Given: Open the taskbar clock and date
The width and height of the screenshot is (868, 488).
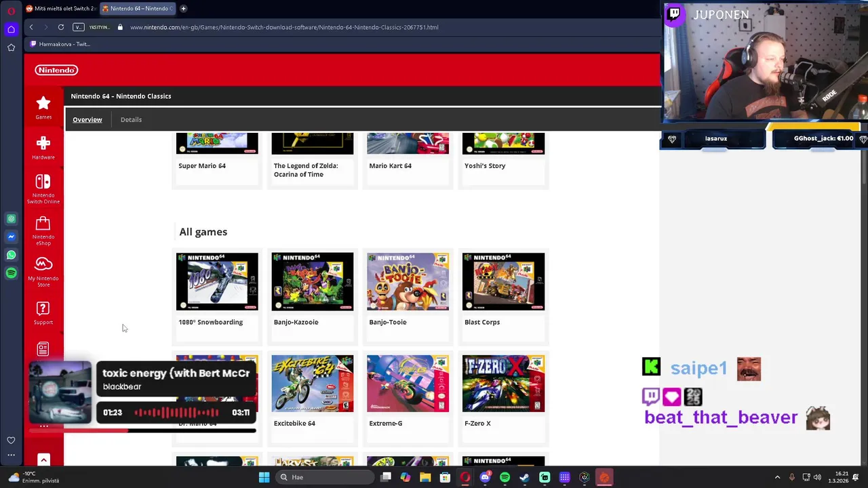Looking at the screenshot, I should click(837, 477).
